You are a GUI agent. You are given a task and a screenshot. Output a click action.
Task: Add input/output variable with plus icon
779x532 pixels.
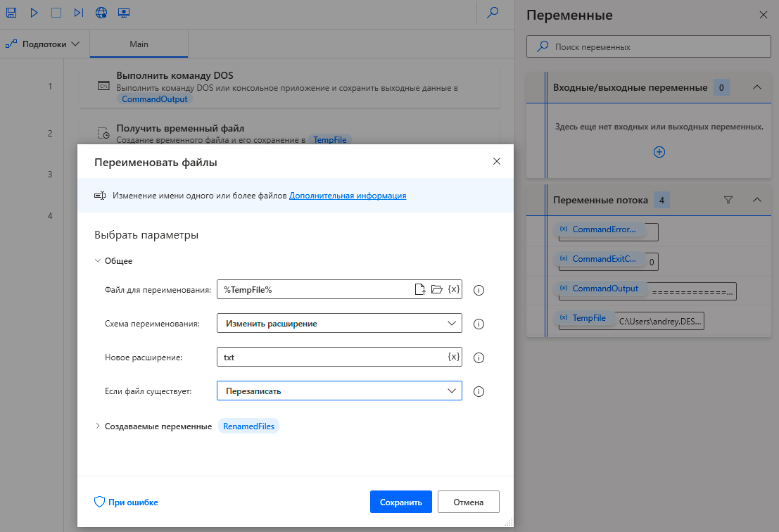tap(659, 152)
